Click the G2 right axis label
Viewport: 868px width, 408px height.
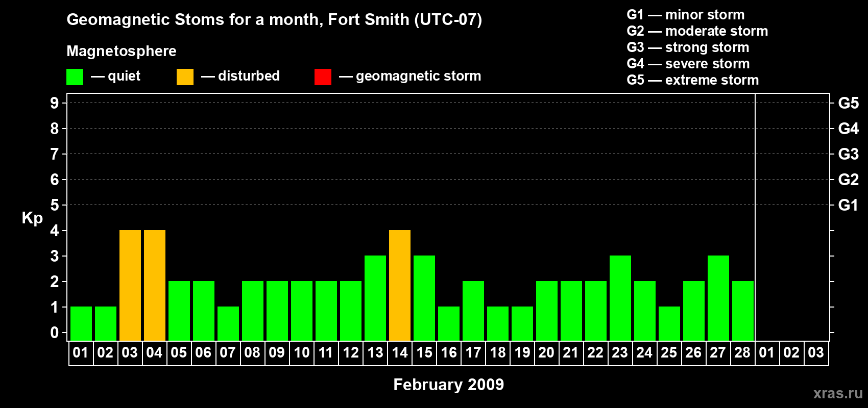pos(849,180)
